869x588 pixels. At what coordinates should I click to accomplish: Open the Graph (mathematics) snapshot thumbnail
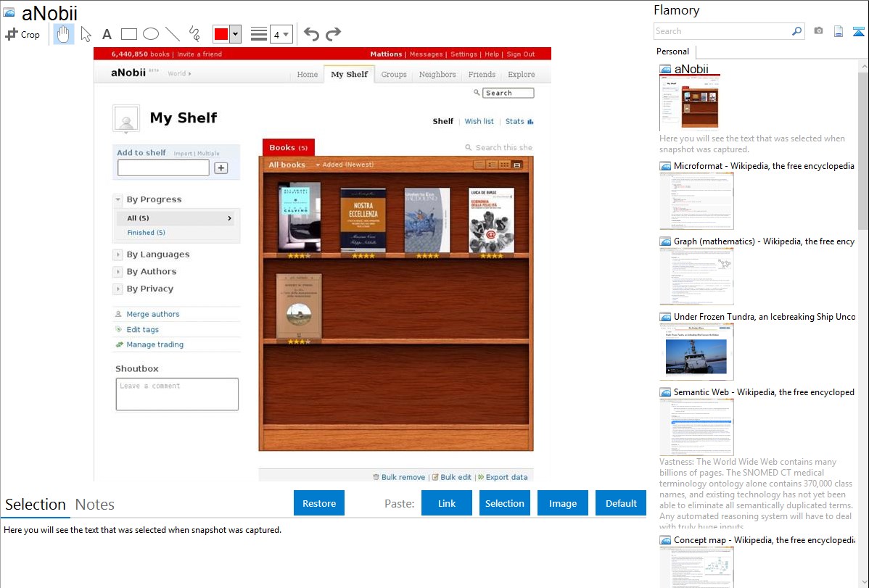[x=696, y=276]
